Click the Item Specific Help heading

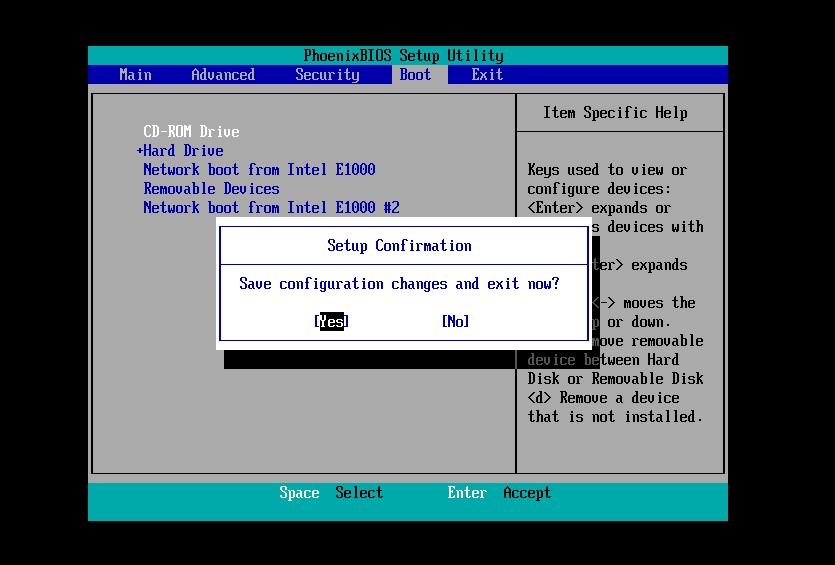click(615, 112)
